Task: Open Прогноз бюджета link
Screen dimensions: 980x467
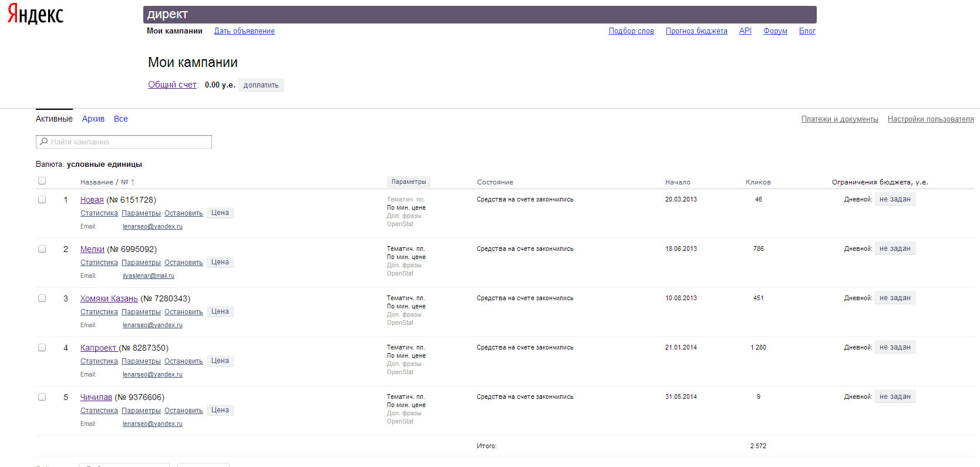Action: click(696, 31)
